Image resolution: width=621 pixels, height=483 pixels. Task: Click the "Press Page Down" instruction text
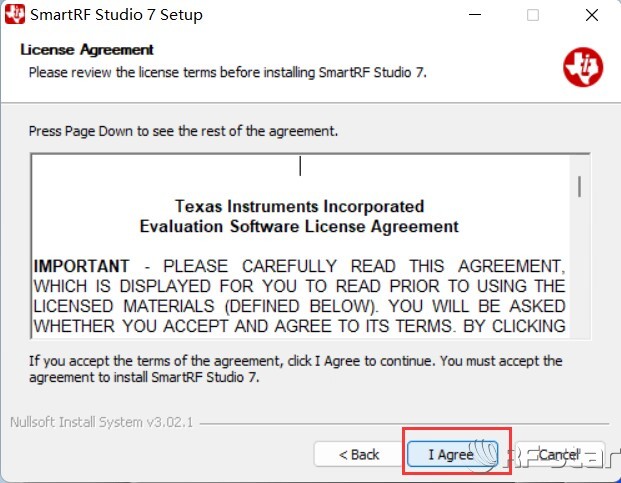click(183, 131)
